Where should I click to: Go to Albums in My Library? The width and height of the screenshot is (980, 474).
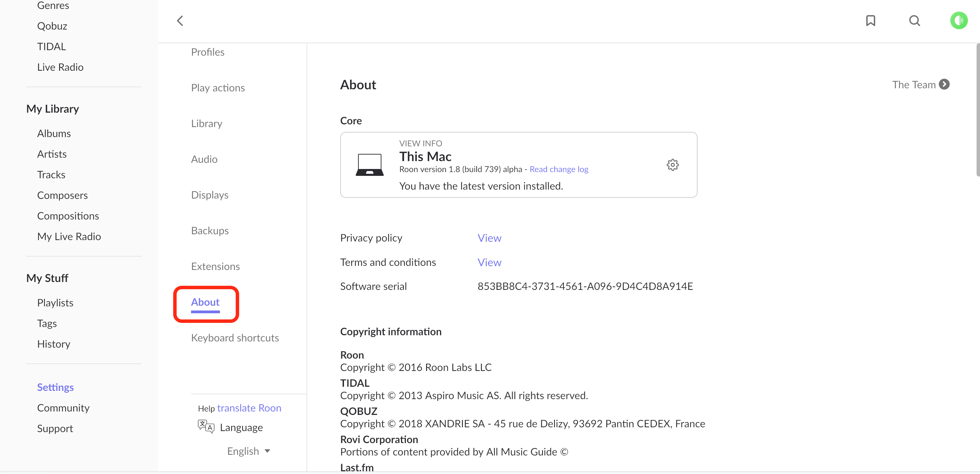pos(54,134)
